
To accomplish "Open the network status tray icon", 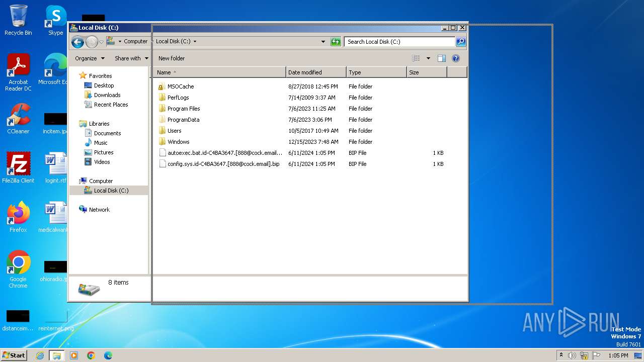I will coord(584,355).
